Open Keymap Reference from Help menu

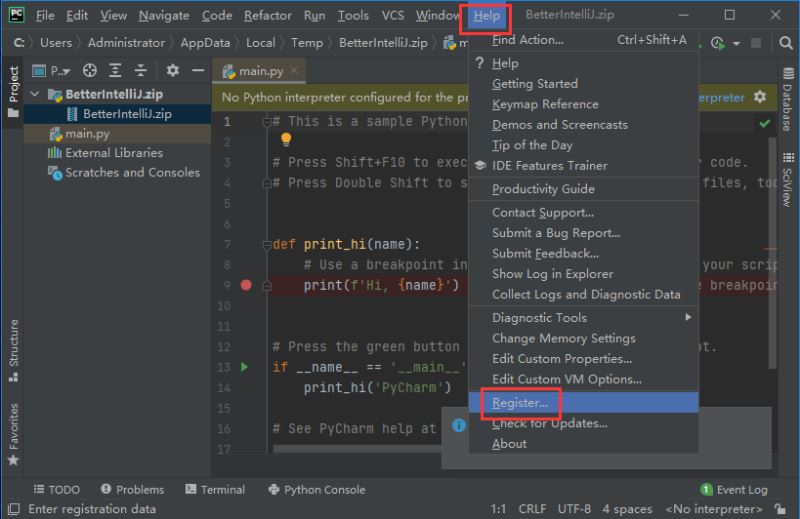pyautogui.click(x=584, y=104)
